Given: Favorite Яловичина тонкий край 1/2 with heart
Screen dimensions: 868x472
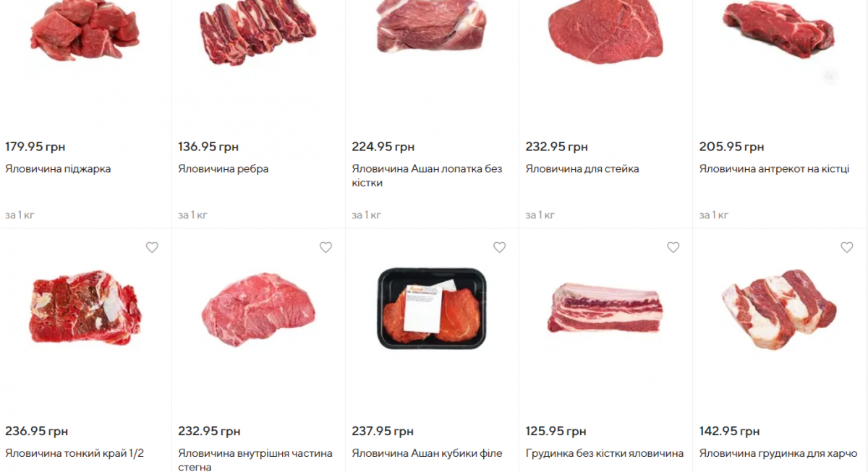Looking at the screenshot, I should [152, 247].
